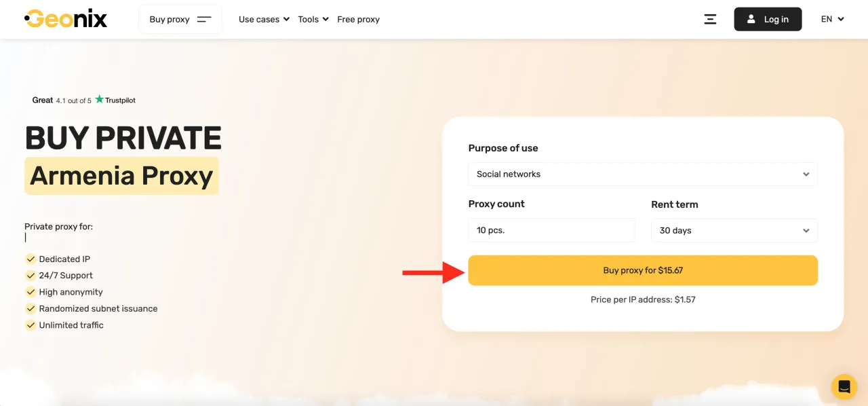Click the Dedicated IP checkmark icon
The image size is (868, 406).
pyautogui.click(x=31, y=259)
